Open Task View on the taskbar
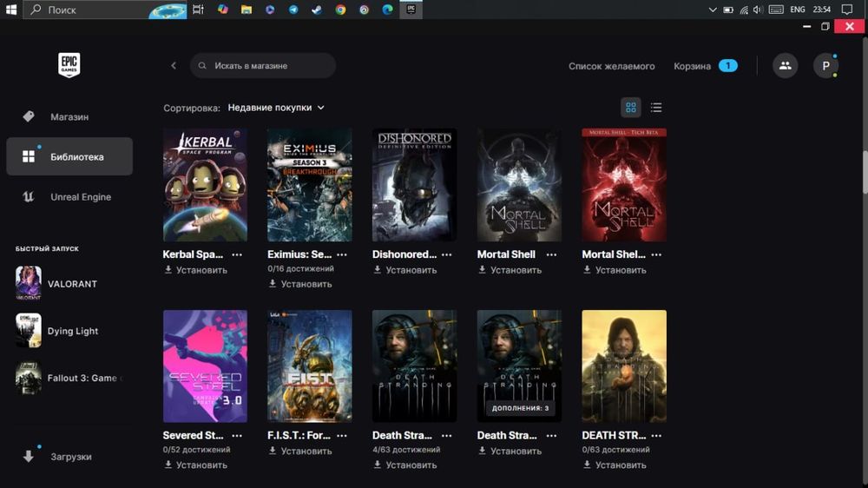 [198, 10]
